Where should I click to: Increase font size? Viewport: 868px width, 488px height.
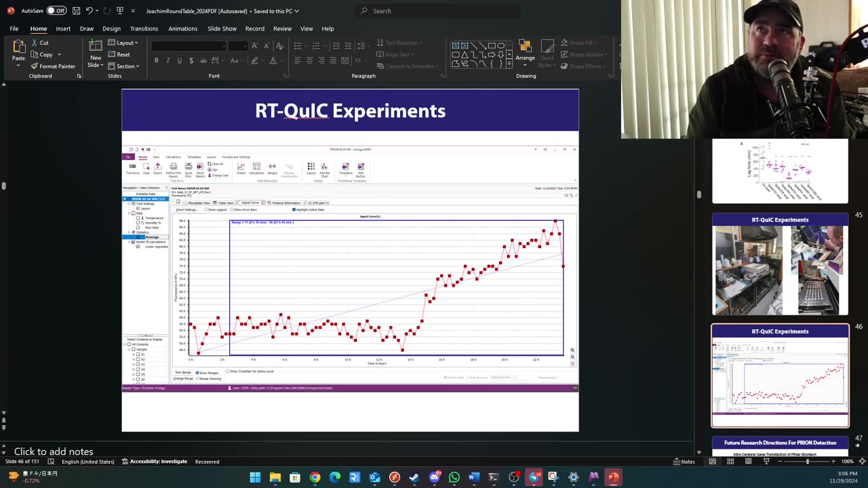click(255, 45)
